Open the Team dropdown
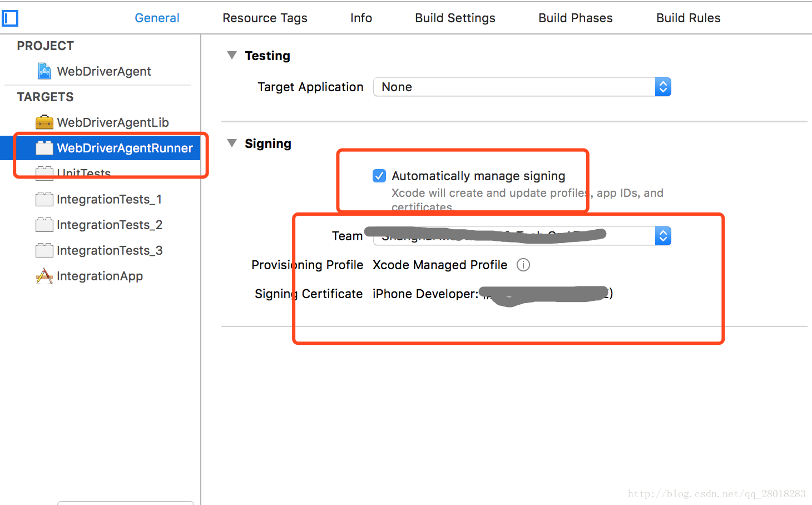The image size is (812, 505). pyautogui.click(x=522, y=236)
